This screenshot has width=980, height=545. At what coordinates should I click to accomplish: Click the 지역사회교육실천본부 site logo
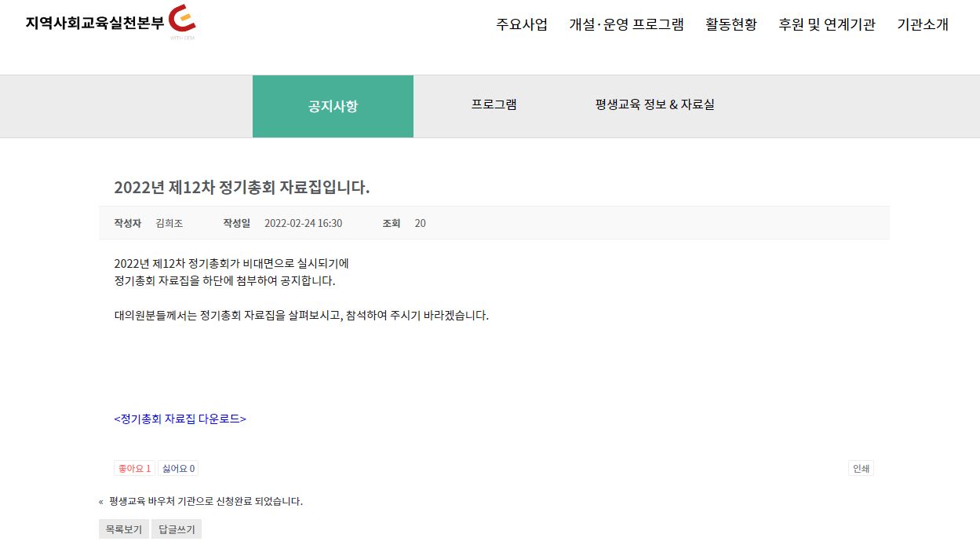(111, 23)
